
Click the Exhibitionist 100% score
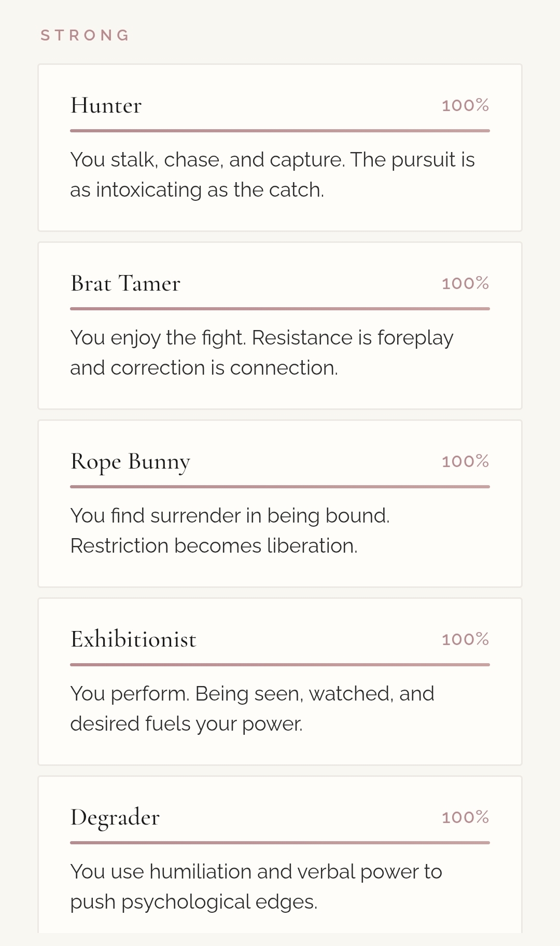tap(465, 640)
